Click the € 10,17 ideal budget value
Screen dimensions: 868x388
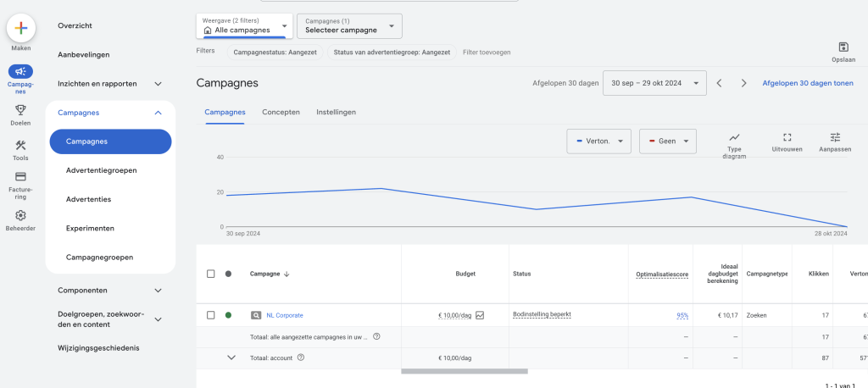point(727,315)
